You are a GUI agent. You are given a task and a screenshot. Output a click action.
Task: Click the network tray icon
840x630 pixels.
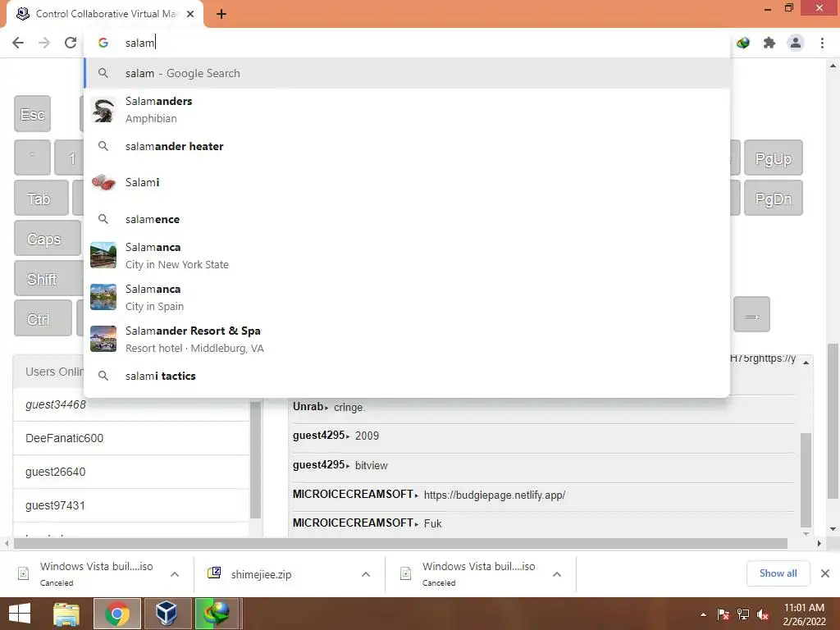[743, 614]
